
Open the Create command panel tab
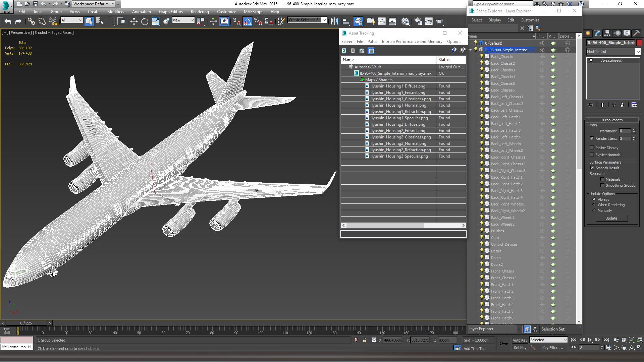tap(588, 33)
